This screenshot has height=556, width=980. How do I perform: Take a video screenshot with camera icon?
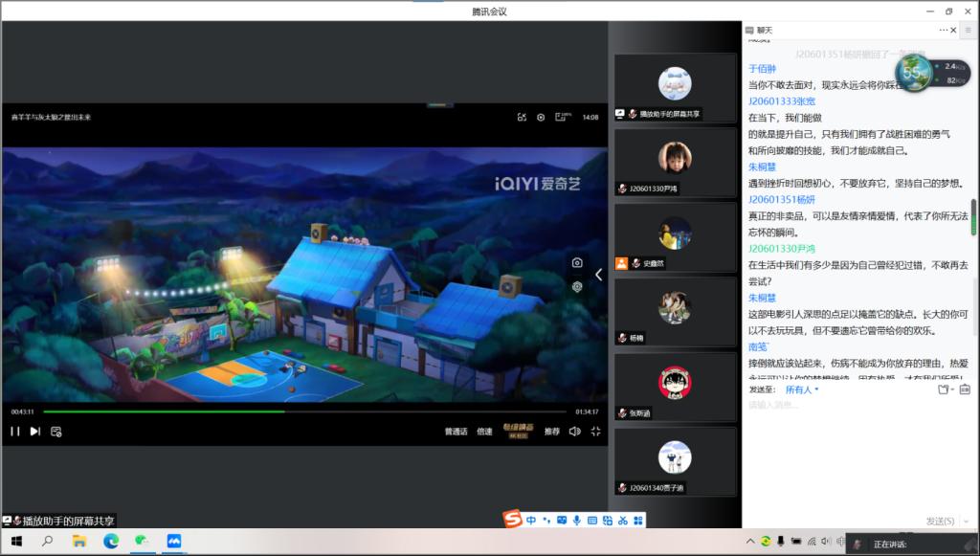coord(577,263)
